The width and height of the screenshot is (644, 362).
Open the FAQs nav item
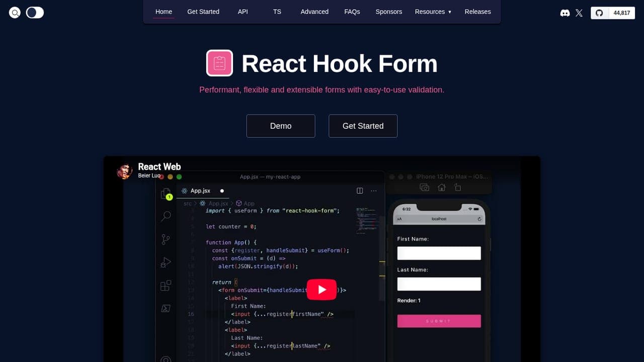point(352,12)
